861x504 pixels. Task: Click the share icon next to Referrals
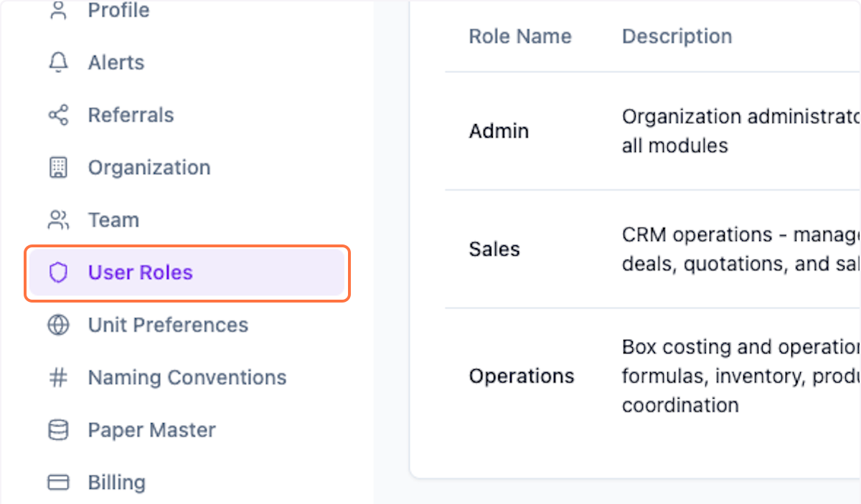(x=58, y=115)
